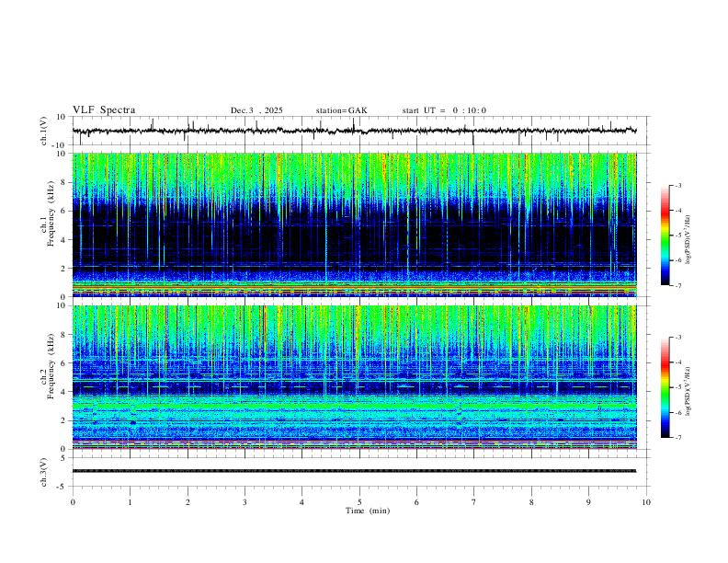Click the ch.3 black voltage band
The width and height of the screenshot is (728, 563).
click(x=354, y=471)
